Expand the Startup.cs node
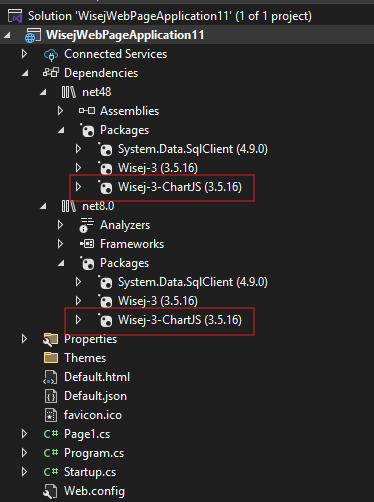The width and height of the screenshot is (374, 502). (x=24, y=472)
